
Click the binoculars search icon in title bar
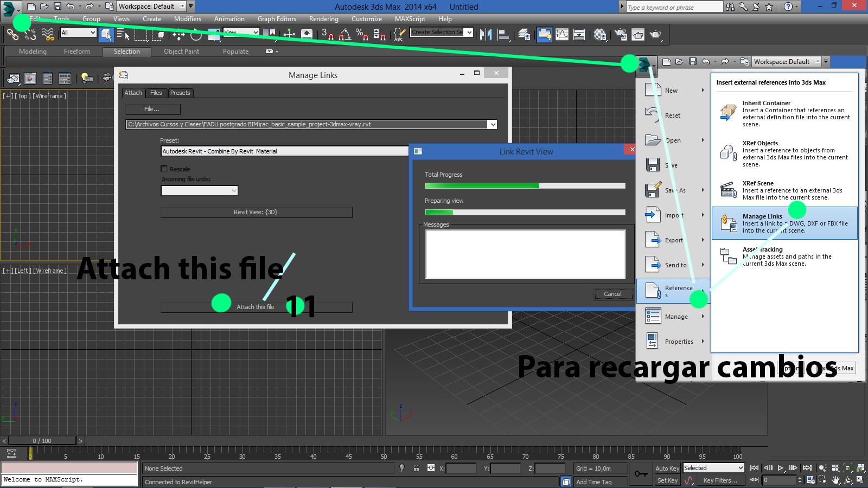click(730, 7)
